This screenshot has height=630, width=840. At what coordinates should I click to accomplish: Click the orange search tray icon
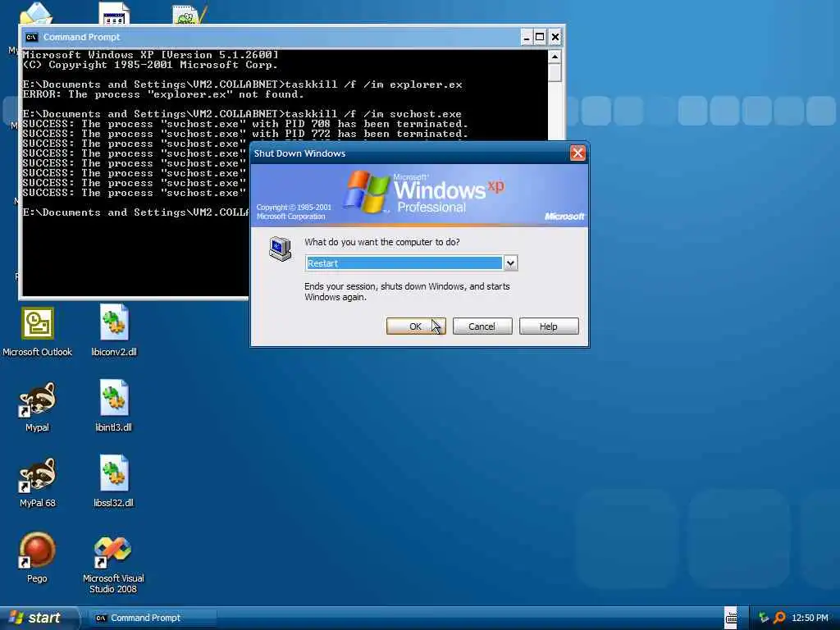coord(779,618)
